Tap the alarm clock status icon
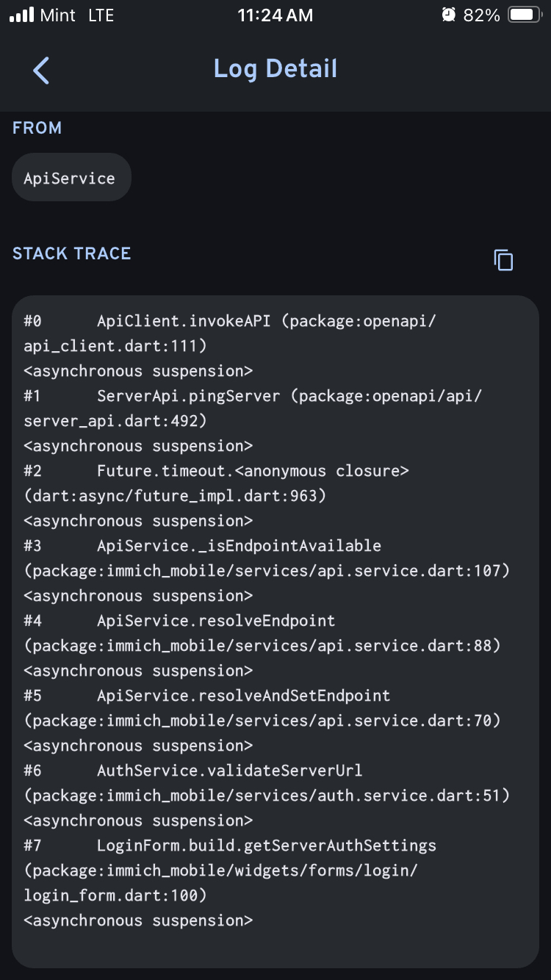 pyautogui.click(x=449, y=15)
